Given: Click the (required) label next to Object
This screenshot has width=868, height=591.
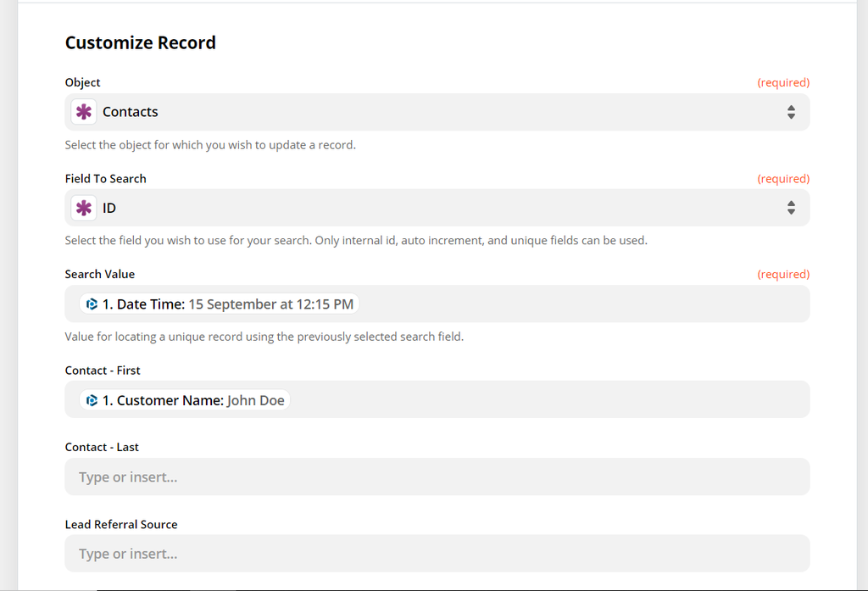Looking at the screenshot, I should (x=783, y=82).
